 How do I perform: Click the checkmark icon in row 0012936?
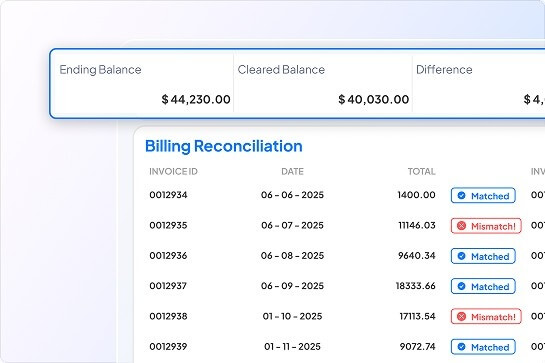pos(461,256)
